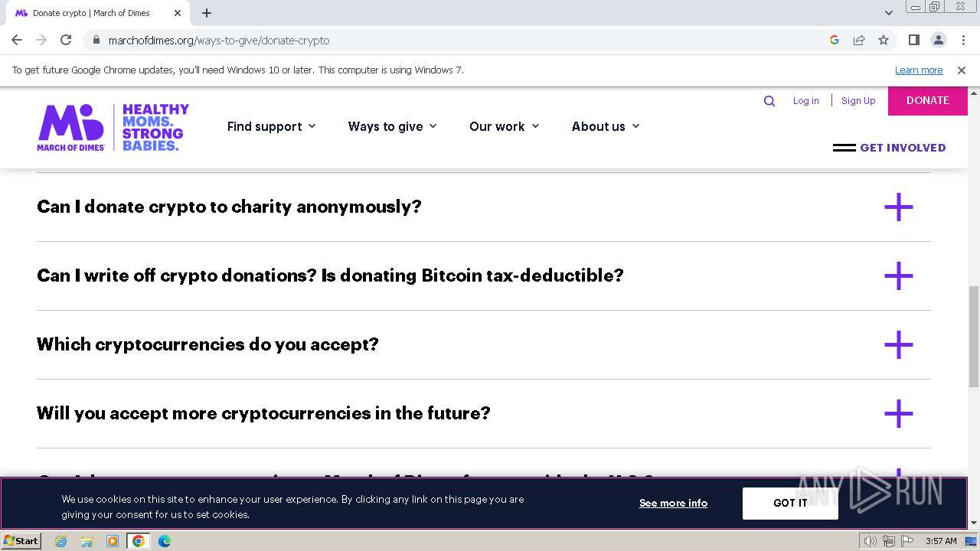
Task: Expand the Bitcoin tax-deductible question
Action: point(898,276)
